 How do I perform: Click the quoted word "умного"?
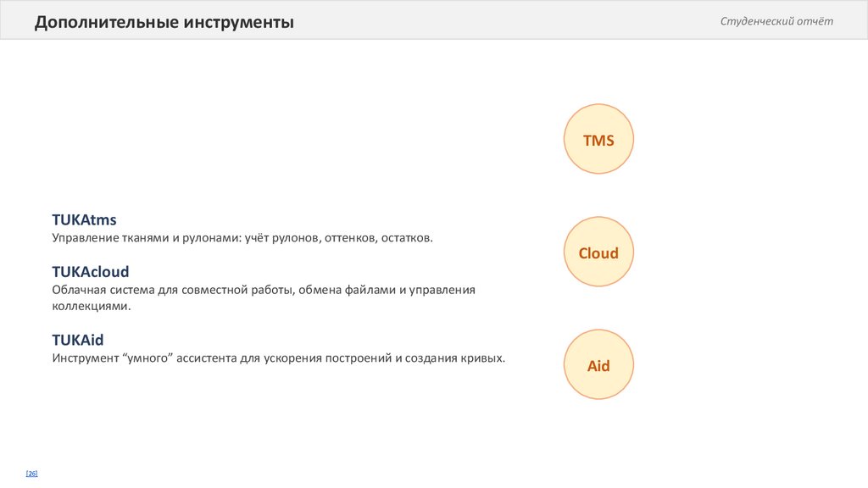[x=149, y=358]
